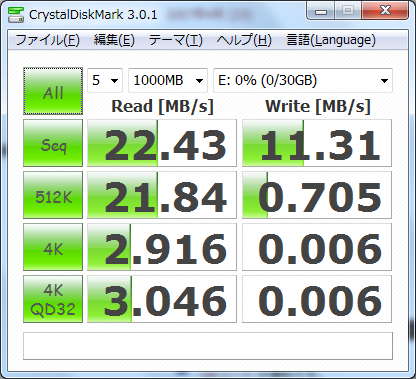Image resolution: width=416 pixels, height=379 pixels.
Task: Select the 4K QD32 read result 3.046
Action: click(x=162, y=299)
